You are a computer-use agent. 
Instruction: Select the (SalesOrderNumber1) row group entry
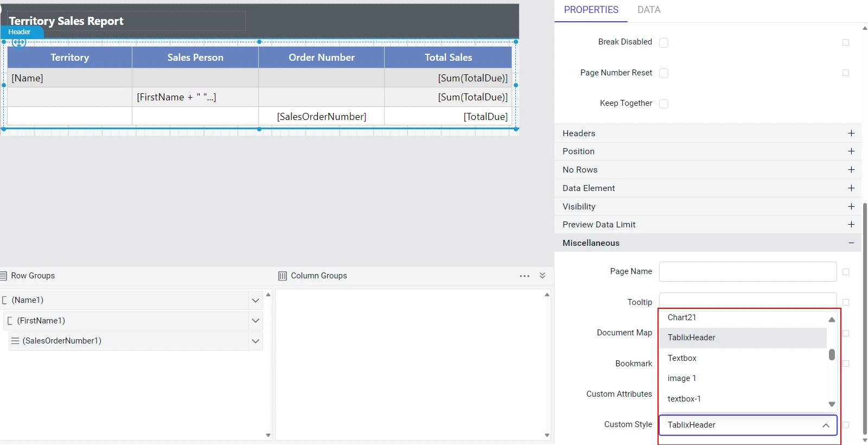pyautogui.click(x=129, y=341)
